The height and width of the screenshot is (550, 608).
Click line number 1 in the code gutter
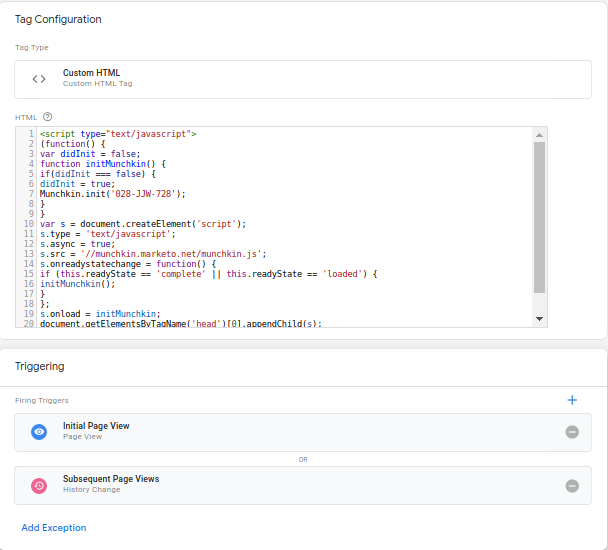pos(31,133)
